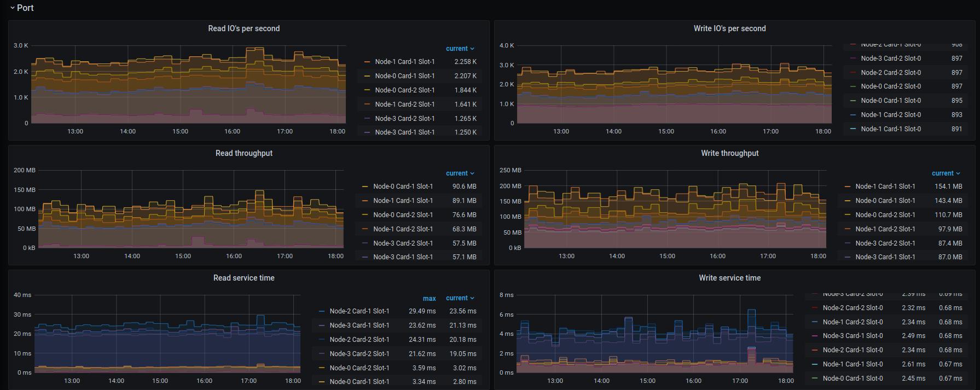This screenshot has width=980, height=390.
Task: Sort Read throughput legend by current
Action: (460, 173)
